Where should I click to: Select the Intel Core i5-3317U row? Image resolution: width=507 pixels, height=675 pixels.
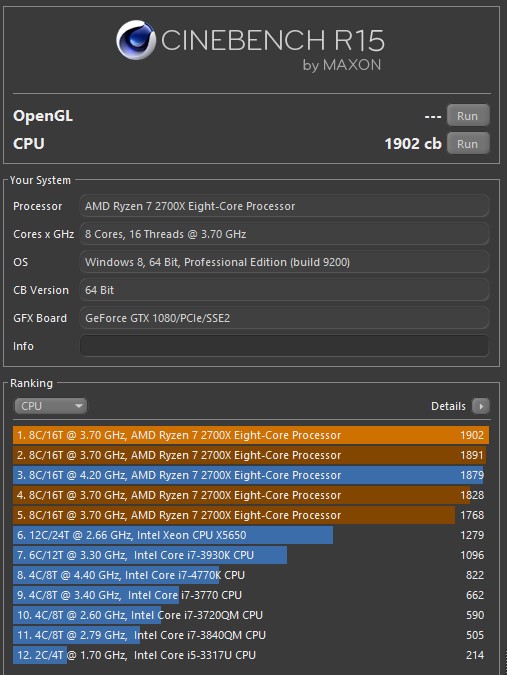tap(251, 655)
